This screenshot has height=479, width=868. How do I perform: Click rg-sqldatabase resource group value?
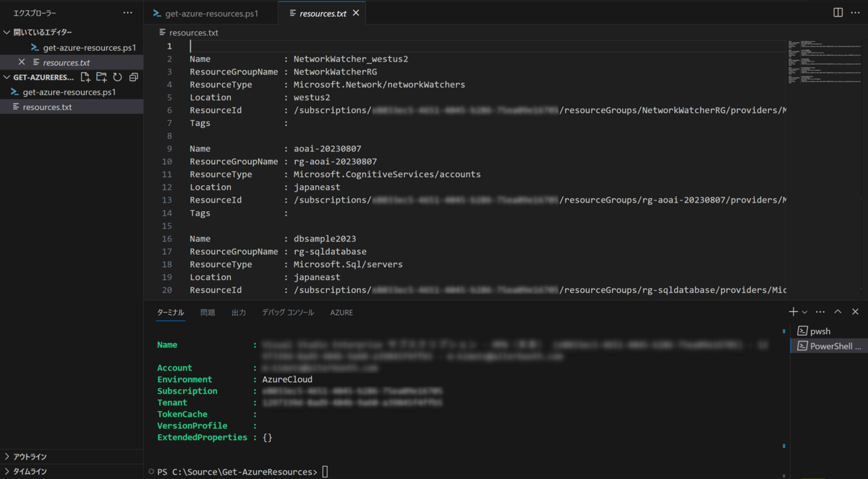tap(330, 251)
